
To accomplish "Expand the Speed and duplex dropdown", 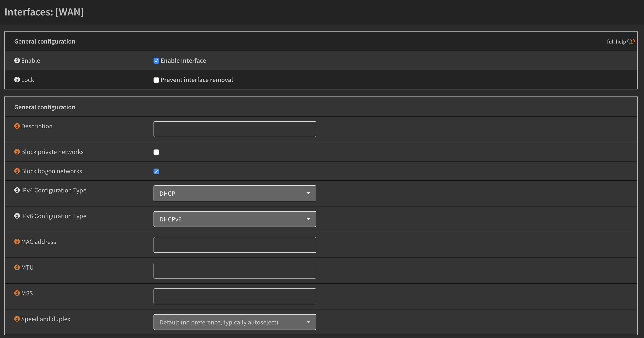I will point(234,322).
